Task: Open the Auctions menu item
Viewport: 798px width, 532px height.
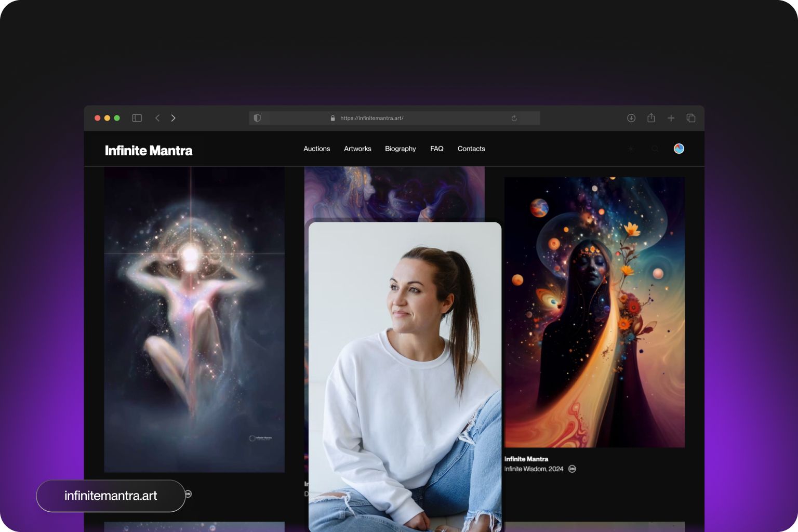Action: point(316,149)
